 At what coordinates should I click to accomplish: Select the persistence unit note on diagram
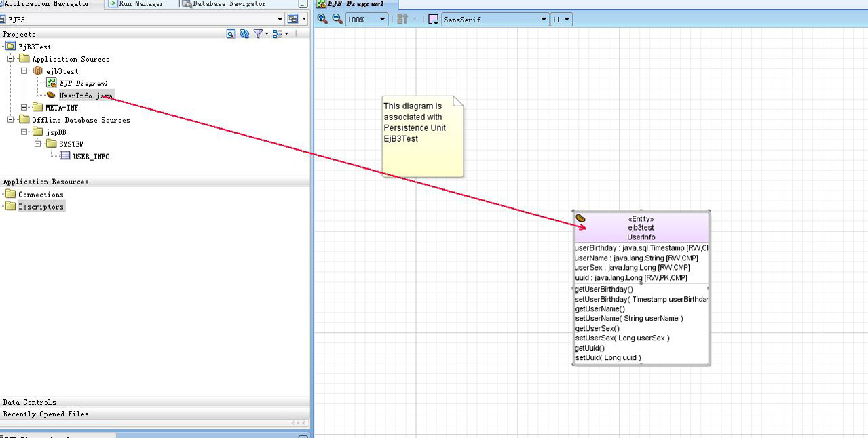coord(423,136)
